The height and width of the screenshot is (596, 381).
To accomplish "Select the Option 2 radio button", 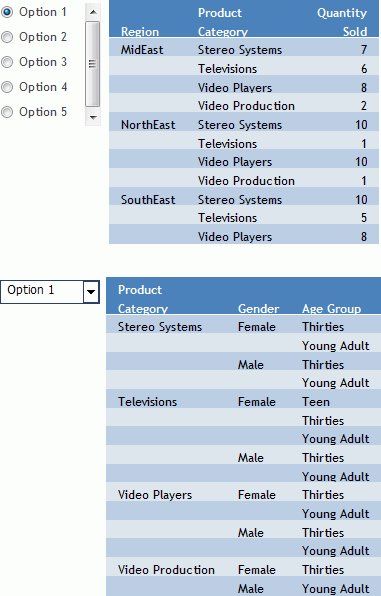I will click(x=7, y=37).
